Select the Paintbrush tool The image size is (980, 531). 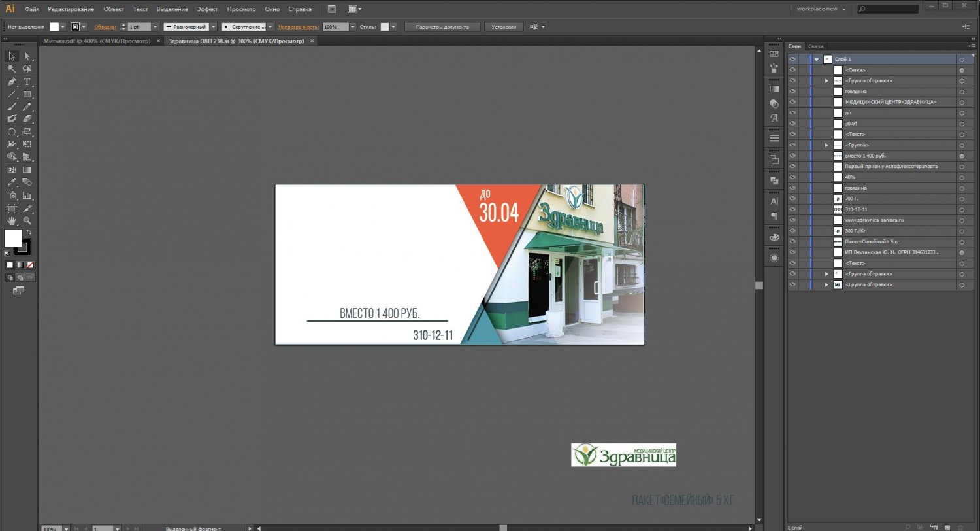click(x=12, y=107)
